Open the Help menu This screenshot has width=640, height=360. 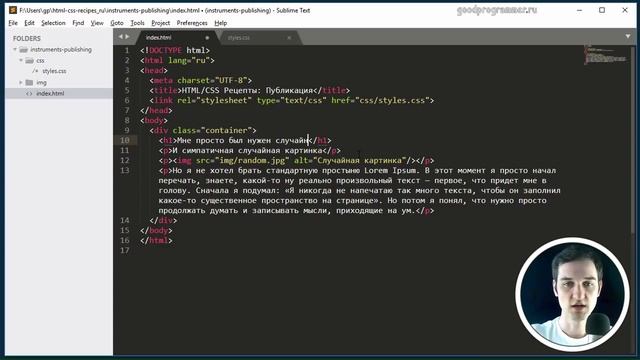(x=220, y=23)
